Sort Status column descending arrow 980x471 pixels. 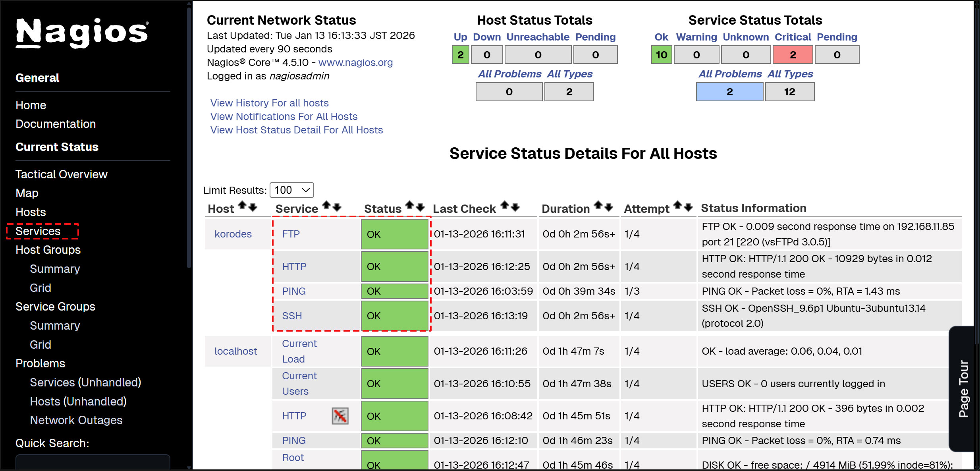tap(421, 207)
